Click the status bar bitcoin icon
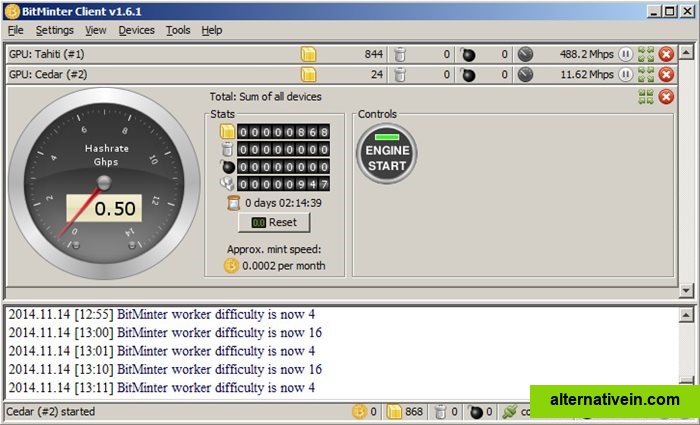Image resolution: width=700 pixels, height=425 pixels. (x=359, y=412)
